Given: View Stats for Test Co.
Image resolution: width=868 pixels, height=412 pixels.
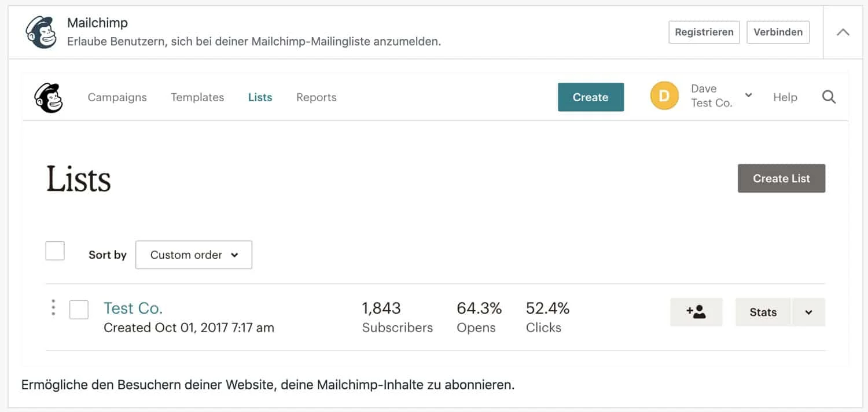Looking at the screenshot, I should point(763,312).
